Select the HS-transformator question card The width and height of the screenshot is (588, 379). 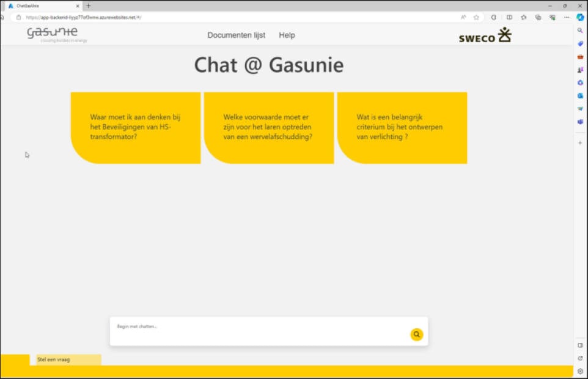(136, 128)
